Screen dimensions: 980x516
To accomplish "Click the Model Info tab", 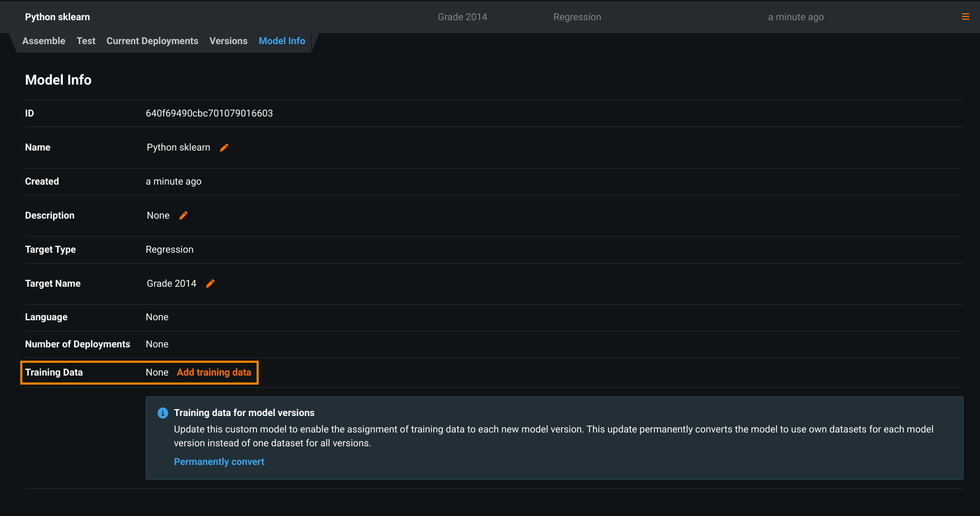I will click(282, 41).
